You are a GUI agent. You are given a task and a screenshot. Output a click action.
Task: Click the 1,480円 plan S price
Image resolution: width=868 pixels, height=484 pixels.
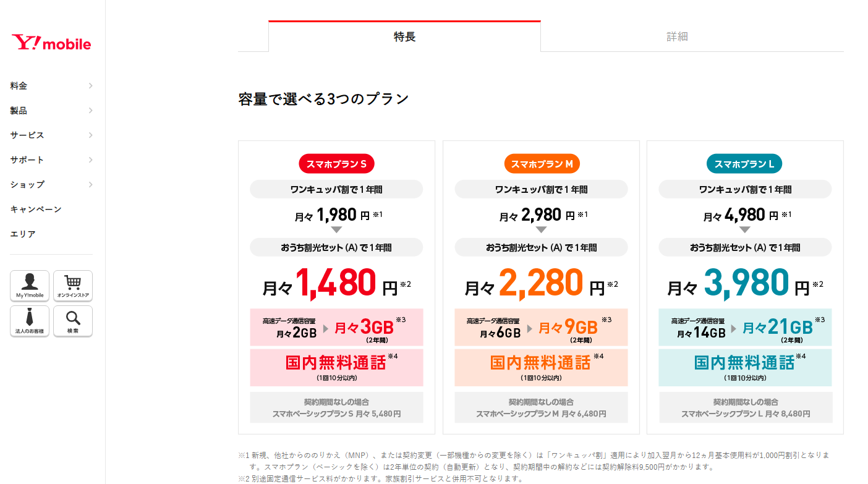pos(336,284)
